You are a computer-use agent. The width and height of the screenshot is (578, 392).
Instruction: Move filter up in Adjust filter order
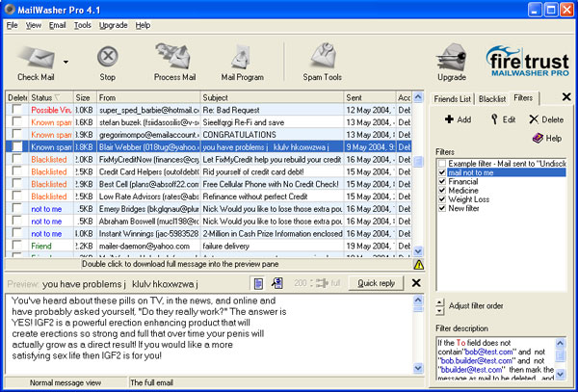click(x=439, y=302)
